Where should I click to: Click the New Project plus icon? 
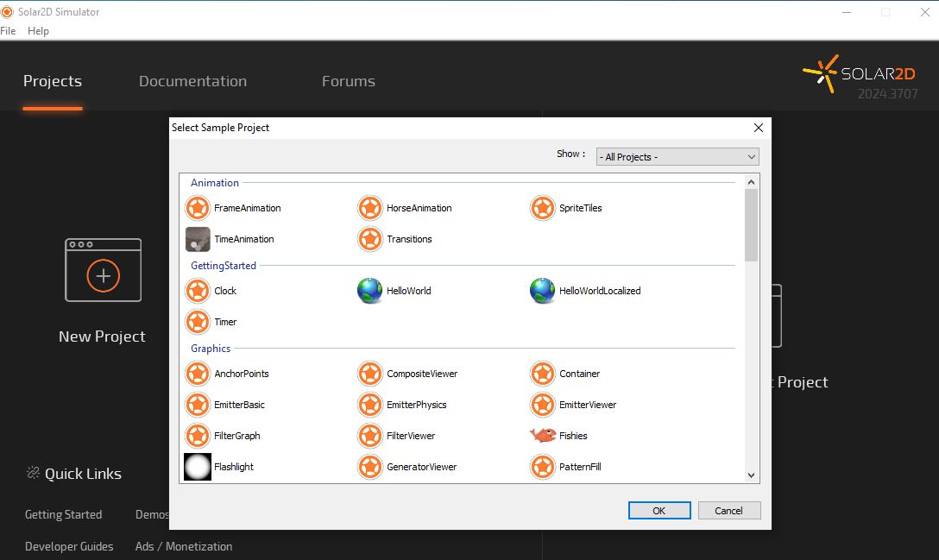pos(103,275)
